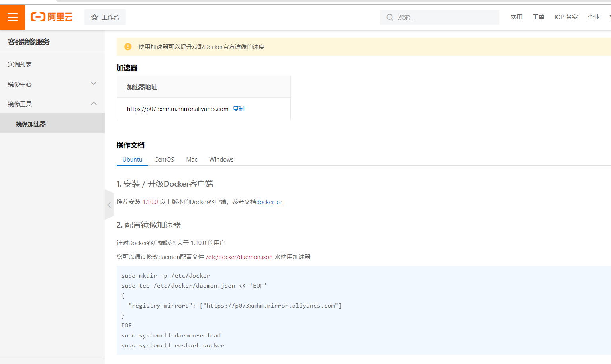Image resolution: width=611 pixels, height=364 pixels.
Task: Open 实例列表 in the sidebar
Action: point(20,64)
